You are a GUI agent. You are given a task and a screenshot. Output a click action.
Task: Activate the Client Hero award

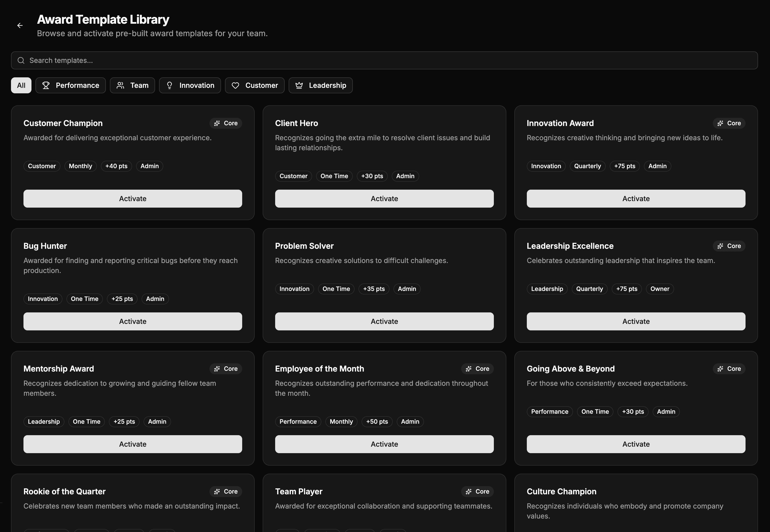point(384,199)
